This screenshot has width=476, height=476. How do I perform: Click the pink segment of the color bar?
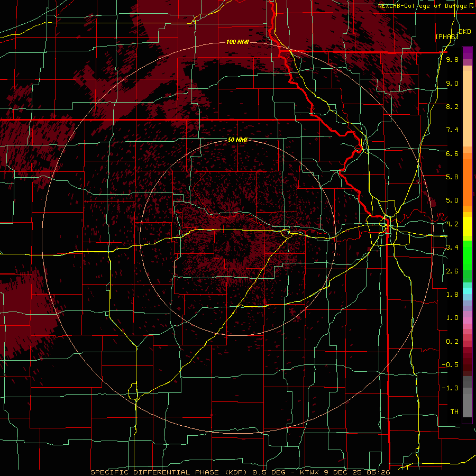click(467, 321)
